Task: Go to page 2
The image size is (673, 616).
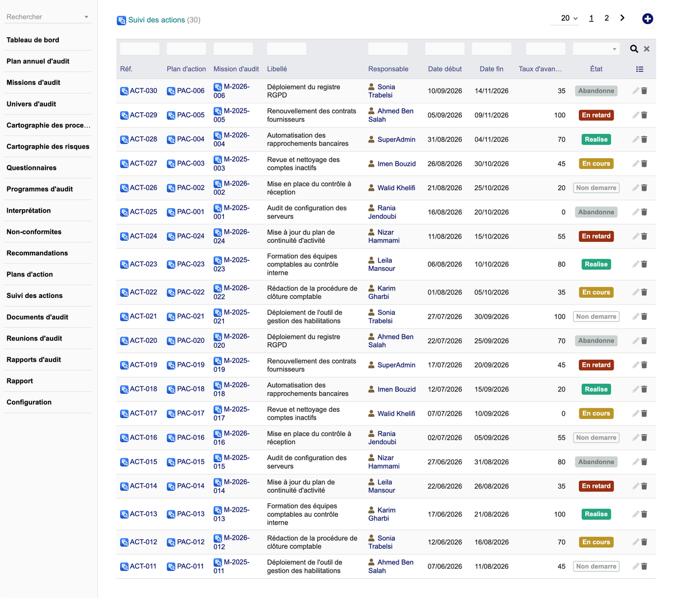Action: click(x=606, y=18)
